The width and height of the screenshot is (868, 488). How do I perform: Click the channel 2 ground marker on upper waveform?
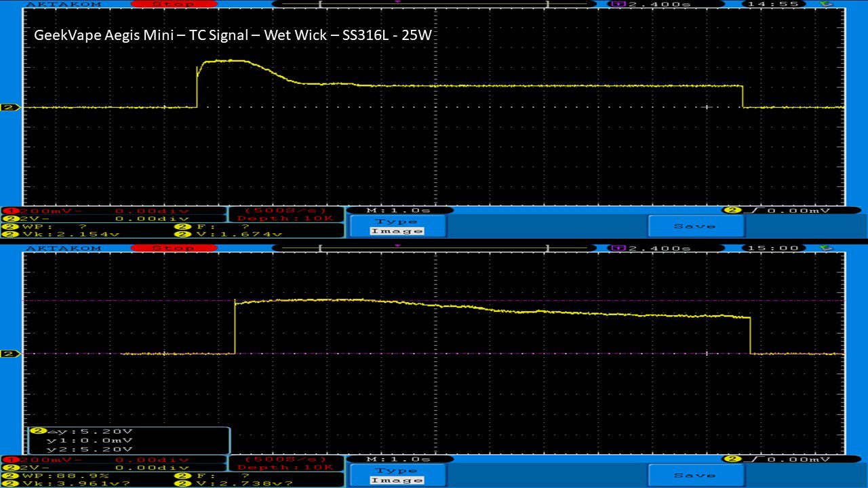pos(10,107)
